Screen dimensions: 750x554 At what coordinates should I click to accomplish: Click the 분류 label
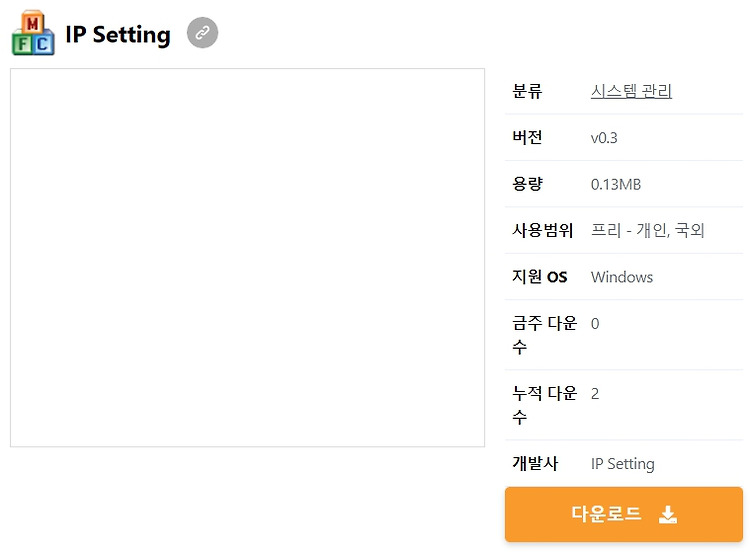coord(527,91)
